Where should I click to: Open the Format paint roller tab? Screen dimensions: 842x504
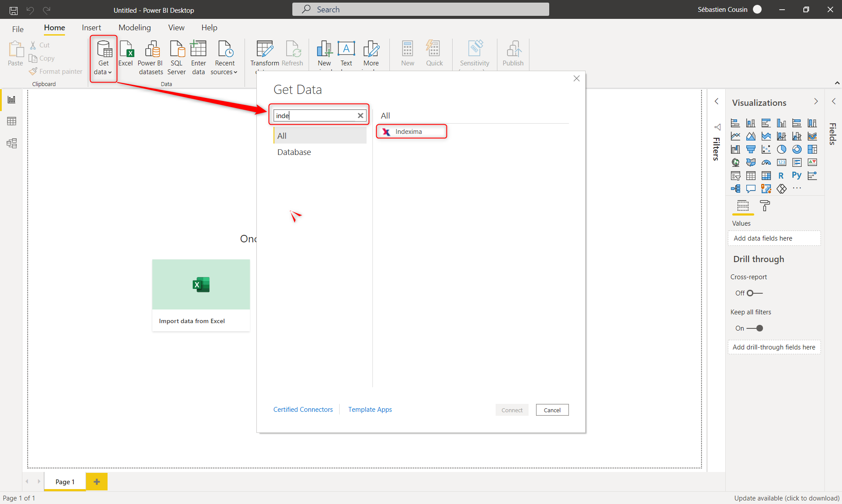pos(765,205)
